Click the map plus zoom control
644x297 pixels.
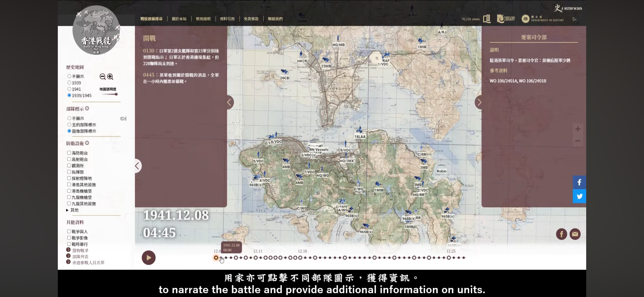(577, 129)
